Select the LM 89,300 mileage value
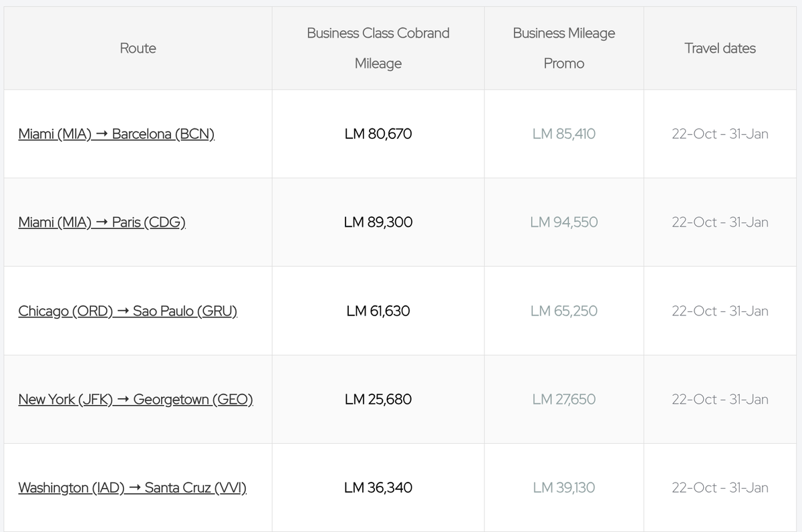 pyautogui.click(x=378, y=223)
